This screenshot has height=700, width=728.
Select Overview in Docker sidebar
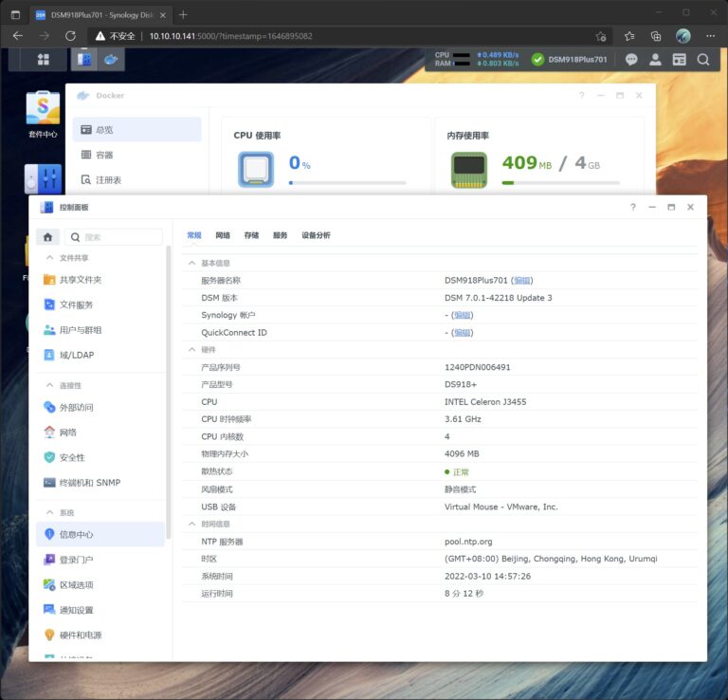point(136,130)
